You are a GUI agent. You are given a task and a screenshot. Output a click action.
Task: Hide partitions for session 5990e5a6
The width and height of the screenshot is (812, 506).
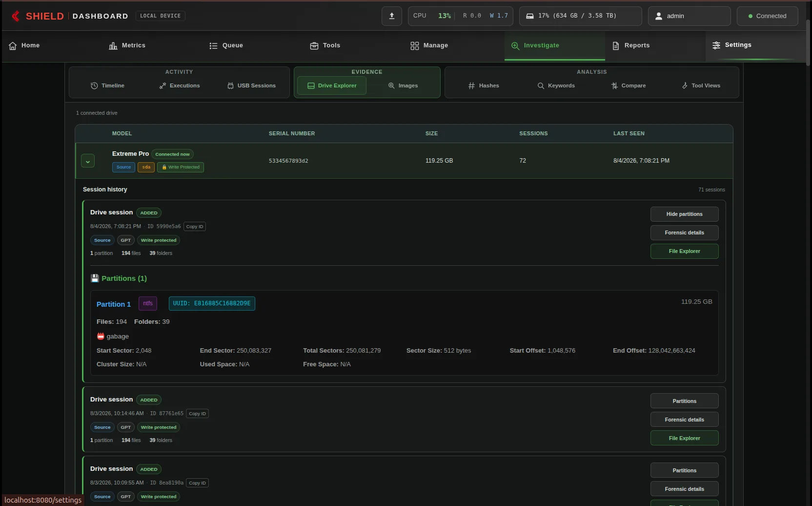684,214
